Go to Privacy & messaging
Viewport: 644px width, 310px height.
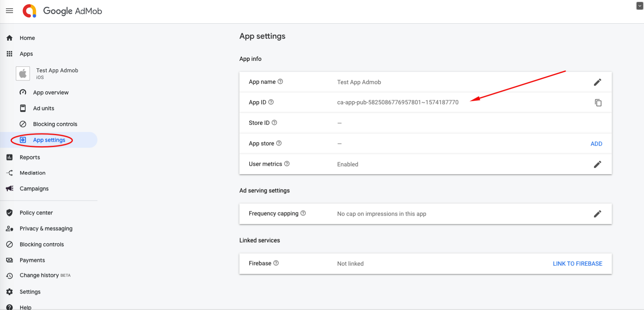click(46, 229)
